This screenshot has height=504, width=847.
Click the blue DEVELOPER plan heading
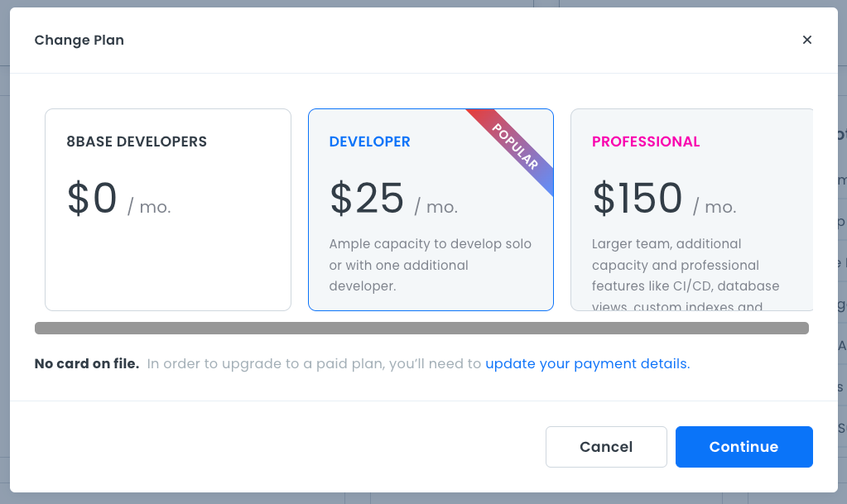pyautogui.click(x=369, y=142)
